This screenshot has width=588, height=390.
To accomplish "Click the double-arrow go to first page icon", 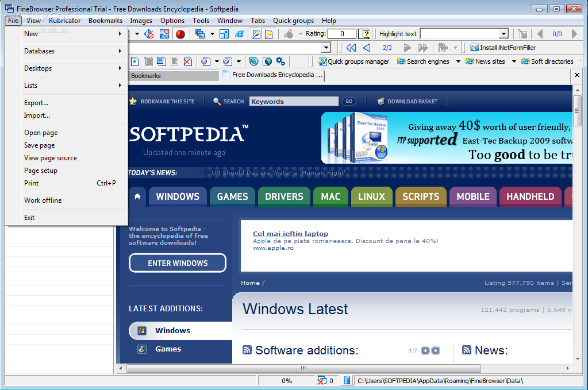I will (x=351, y=48).
